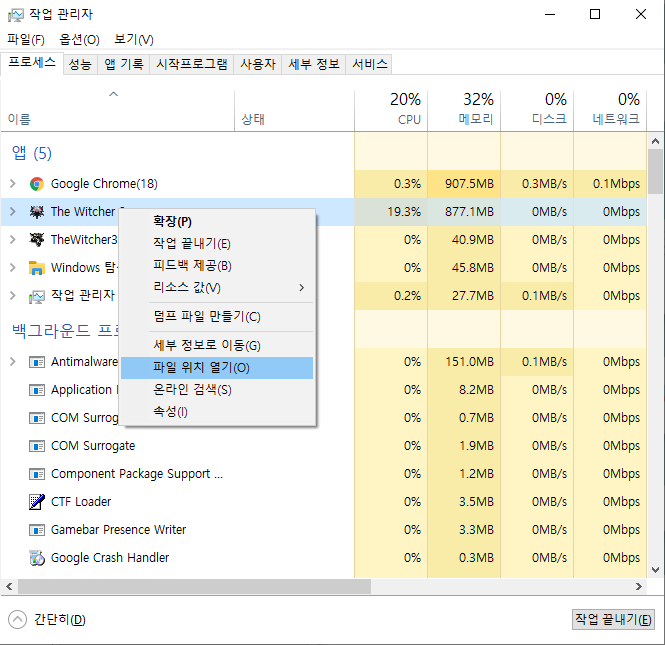
Task: Click the Google Chrome process icon
Action: pos(37,184)
